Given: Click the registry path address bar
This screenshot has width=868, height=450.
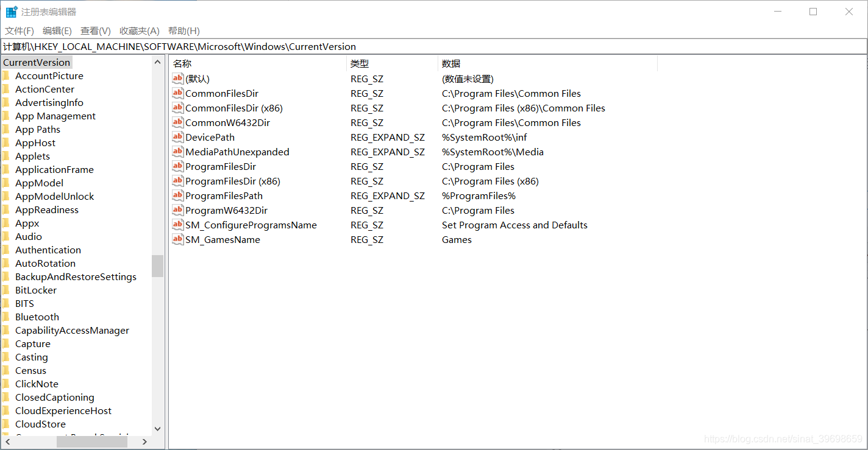Looking at the screenshot, I should (433, 46).
